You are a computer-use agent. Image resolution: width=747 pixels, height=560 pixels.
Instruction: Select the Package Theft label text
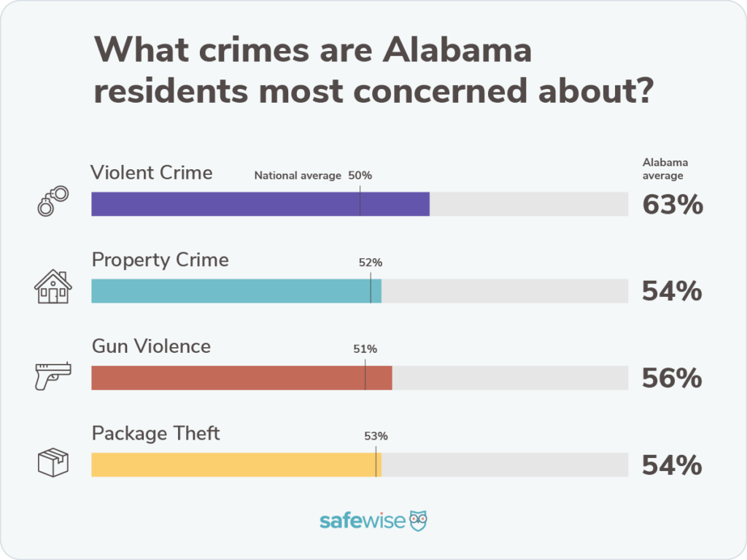[x=155, y=433]
